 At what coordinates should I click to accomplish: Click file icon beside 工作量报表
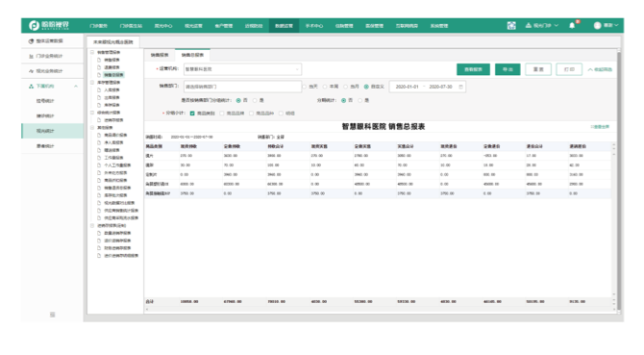pyautogui.click(x=99, y=158)
